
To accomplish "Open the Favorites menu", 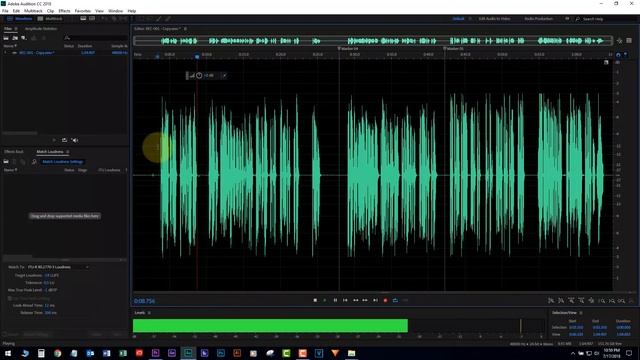I will [82, 11].
